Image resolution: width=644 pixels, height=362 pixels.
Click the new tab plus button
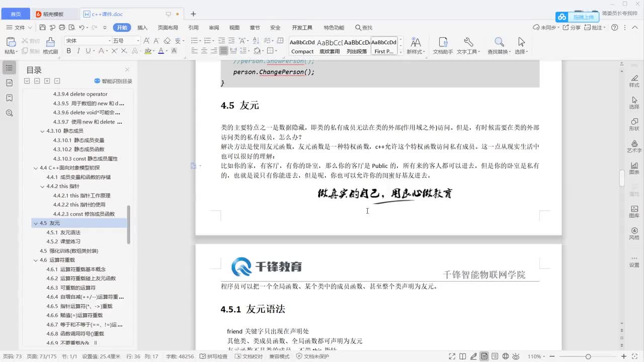pos(193,14)
